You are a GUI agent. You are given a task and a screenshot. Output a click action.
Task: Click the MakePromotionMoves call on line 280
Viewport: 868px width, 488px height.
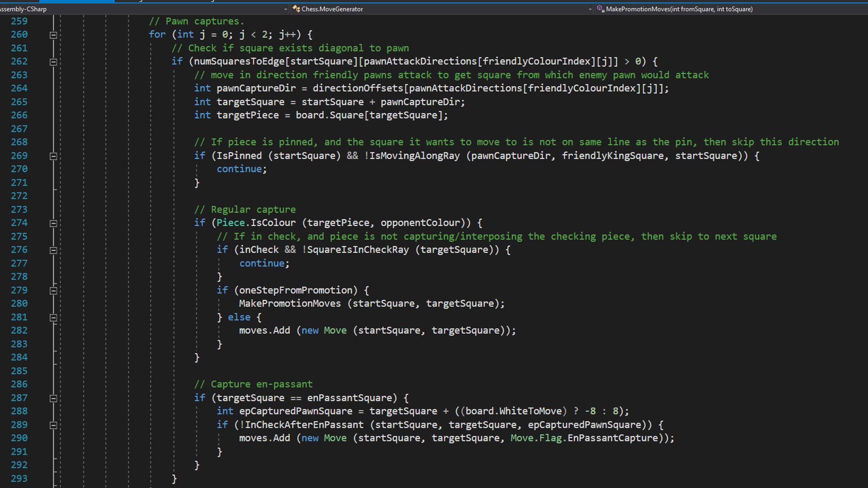click(290, 304)
